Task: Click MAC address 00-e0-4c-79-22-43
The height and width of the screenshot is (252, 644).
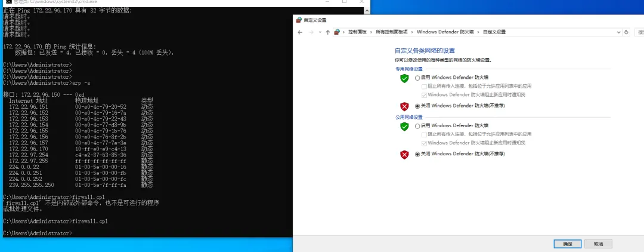Action: [x=101, y=118]
